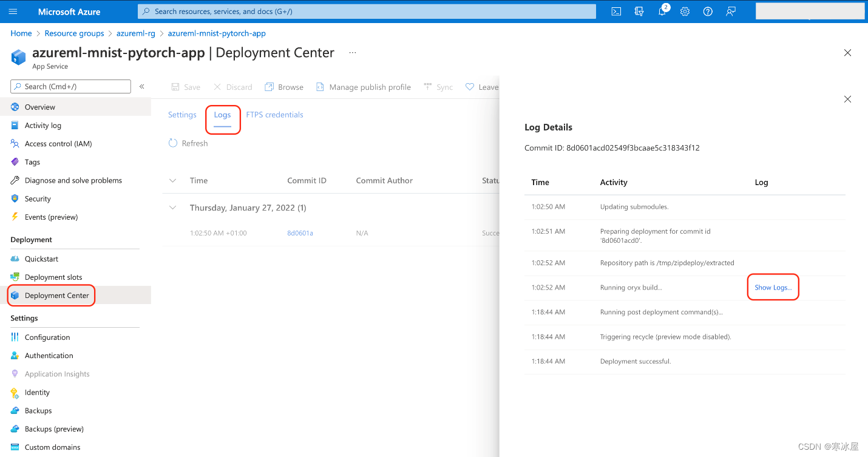
Task: Open Cloud Shell from the top bar
Action: (616, 12)
